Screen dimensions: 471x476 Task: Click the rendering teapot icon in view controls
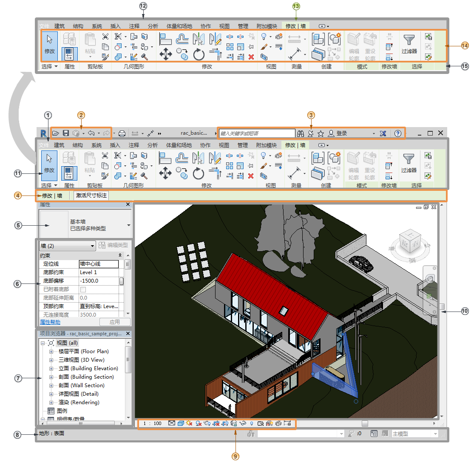(x=207, y=423)
